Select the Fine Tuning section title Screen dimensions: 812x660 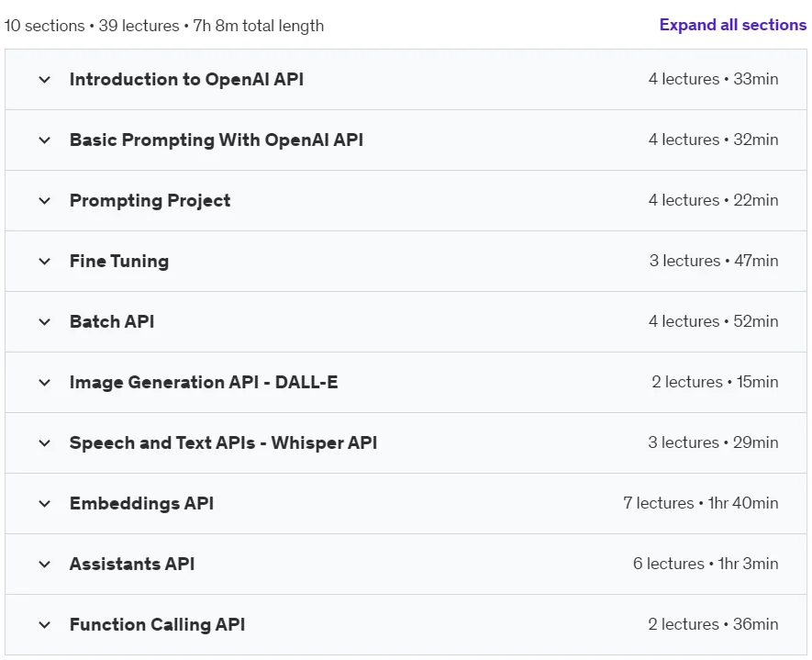point(119,261)
